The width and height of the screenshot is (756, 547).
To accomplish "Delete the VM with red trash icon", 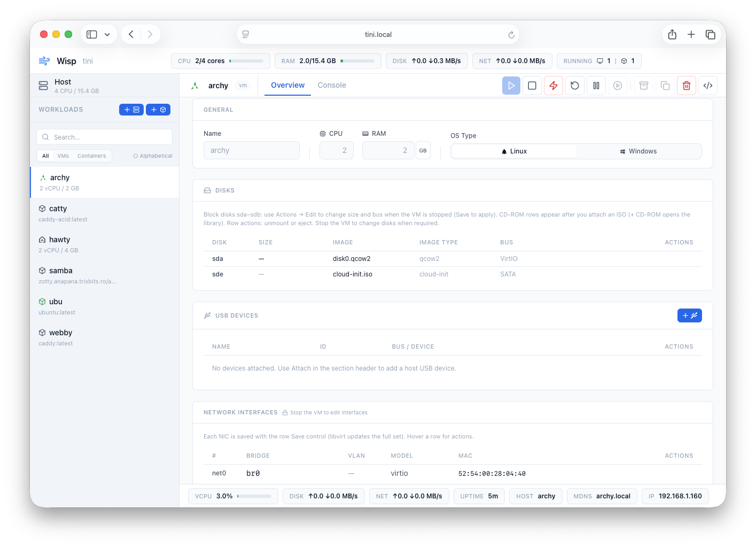I will click(687, 86).
